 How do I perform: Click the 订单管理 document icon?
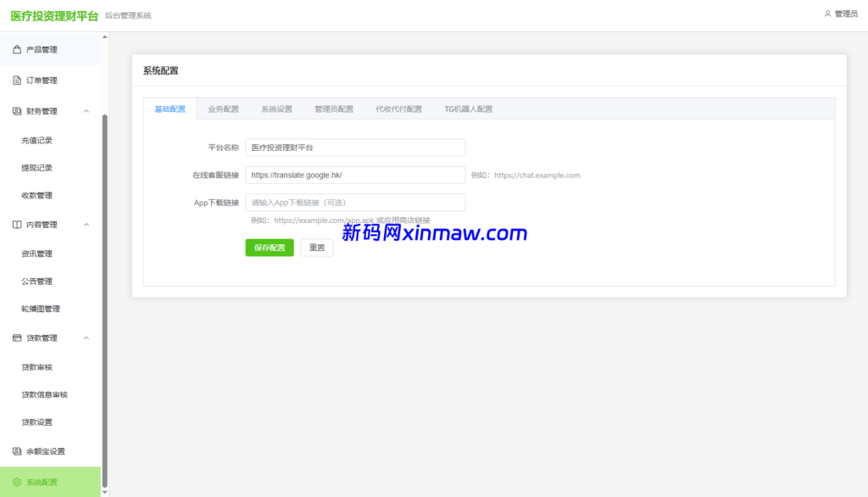tap(17, 81)
